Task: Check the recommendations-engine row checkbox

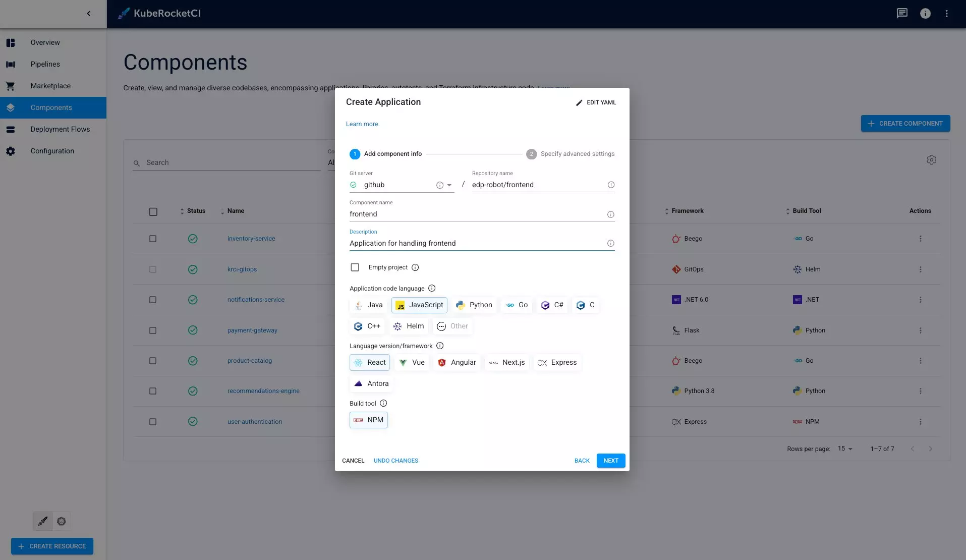Action: pos(153,391)
